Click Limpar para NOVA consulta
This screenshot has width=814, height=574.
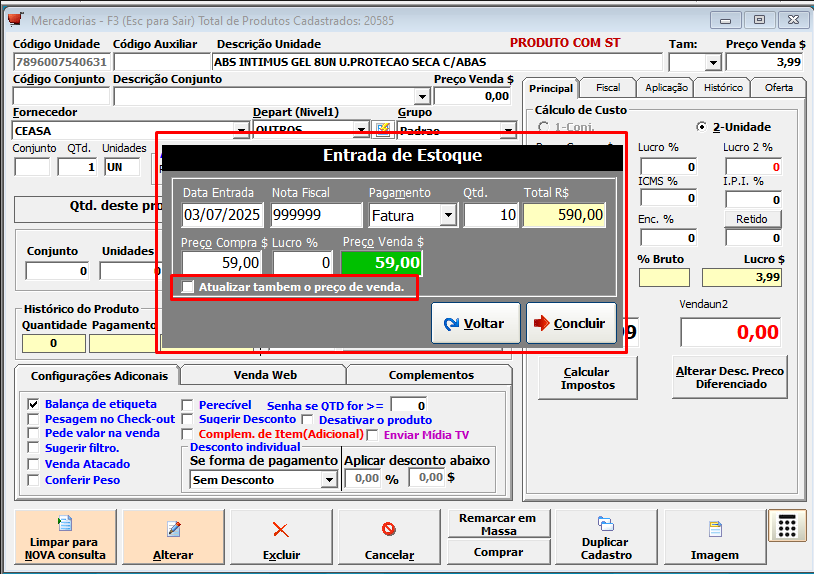(x=67, y=538)
